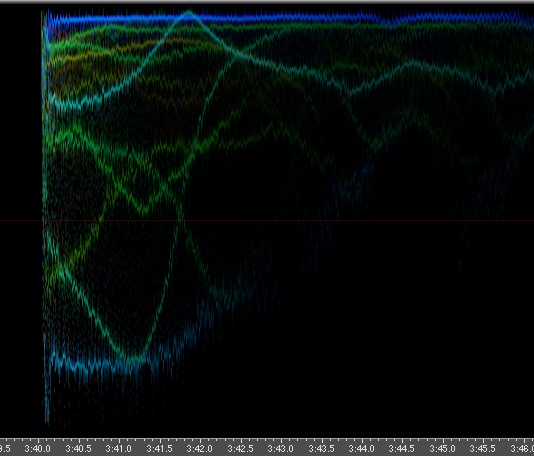Select the 3:44.0 time ruler position

(x=362, y=449)
